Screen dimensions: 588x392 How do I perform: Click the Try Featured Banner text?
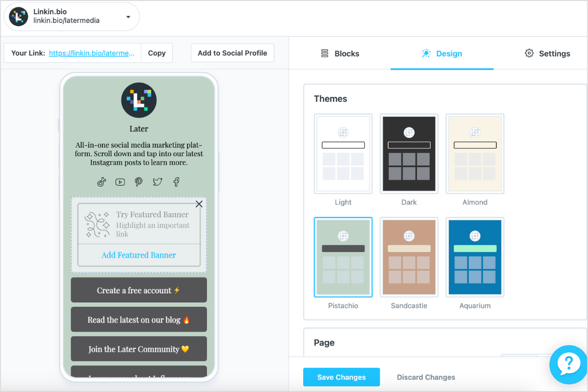[x=152, y=215]
